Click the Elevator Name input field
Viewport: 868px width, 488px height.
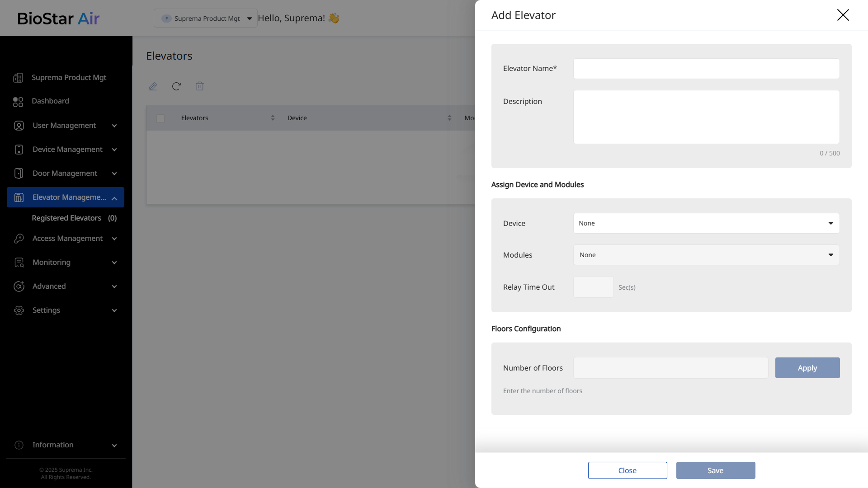point(706,69)
